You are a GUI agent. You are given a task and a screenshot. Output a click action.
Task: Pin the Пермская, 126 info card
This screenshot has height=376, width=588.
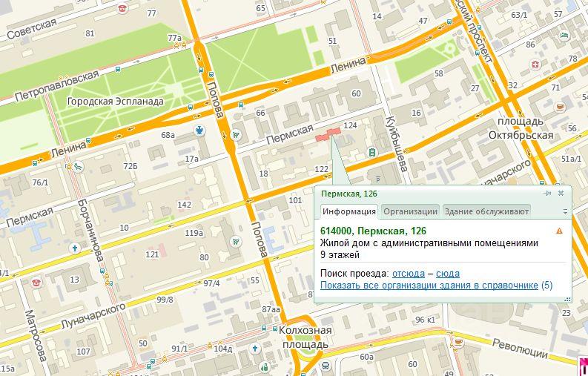click(548, 194)
